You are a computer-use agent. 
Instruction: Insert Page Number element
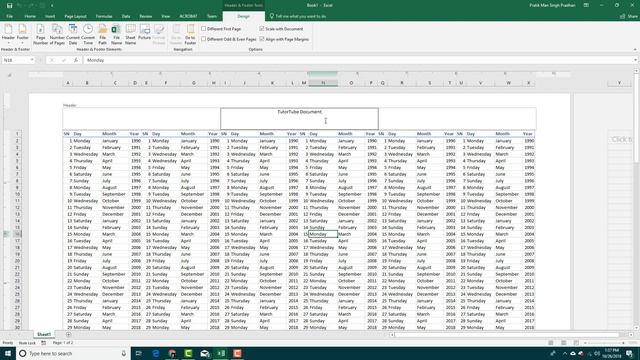(x=40, y=34)
